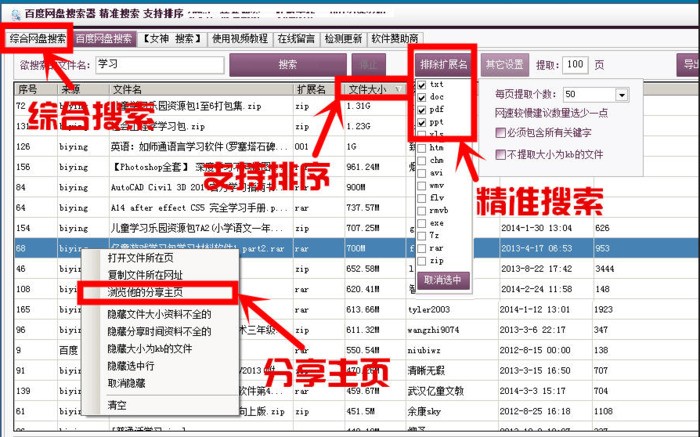The width and height of the screenshot is (700, 437).
Task: Choose 隐藏文件大小资料不全的 menu item
Action: tap(159, 314)
